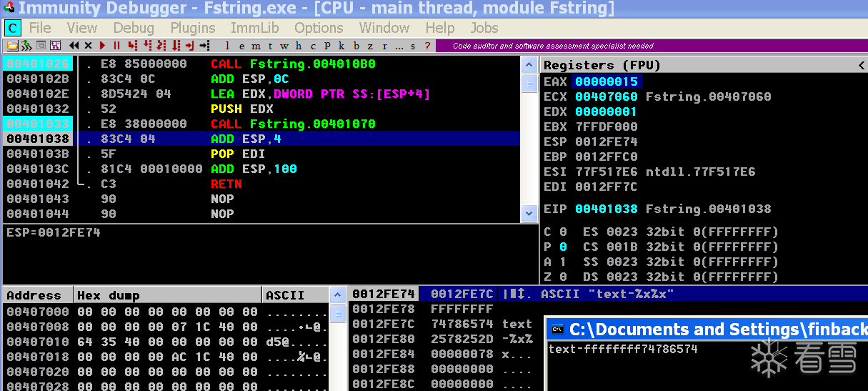Click the grey window toolbar icon
This screenshot has height=391, width=868.
[x=41, y=46]
